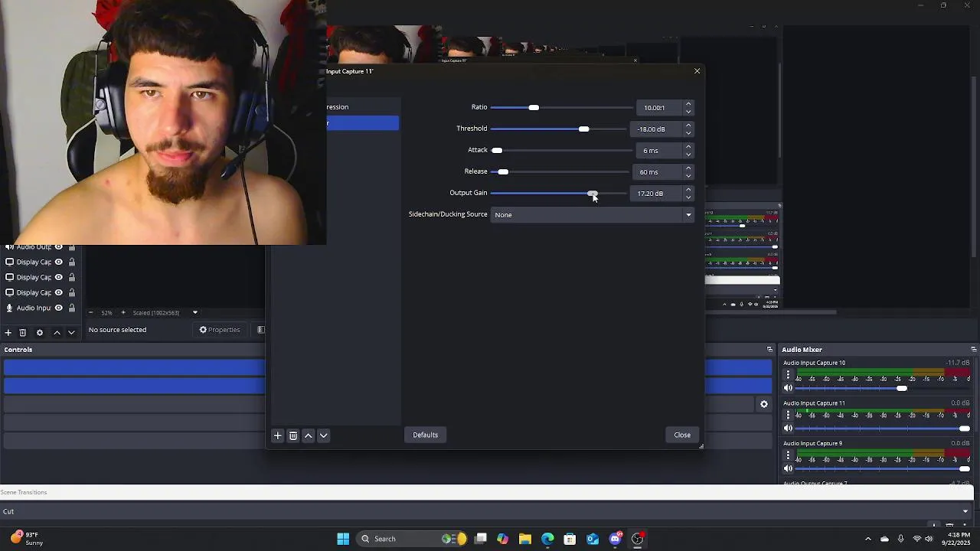980x551 pixels.
Task: Increase Attack value with its up stepper arrow
Action: pyautogui.click(x=688, y=147)
